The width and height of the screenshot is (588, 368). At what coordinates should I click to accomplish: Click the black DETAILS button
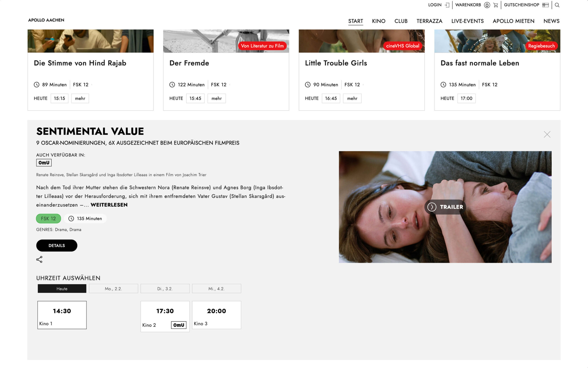pyautogui.click(x=57, y=246)
